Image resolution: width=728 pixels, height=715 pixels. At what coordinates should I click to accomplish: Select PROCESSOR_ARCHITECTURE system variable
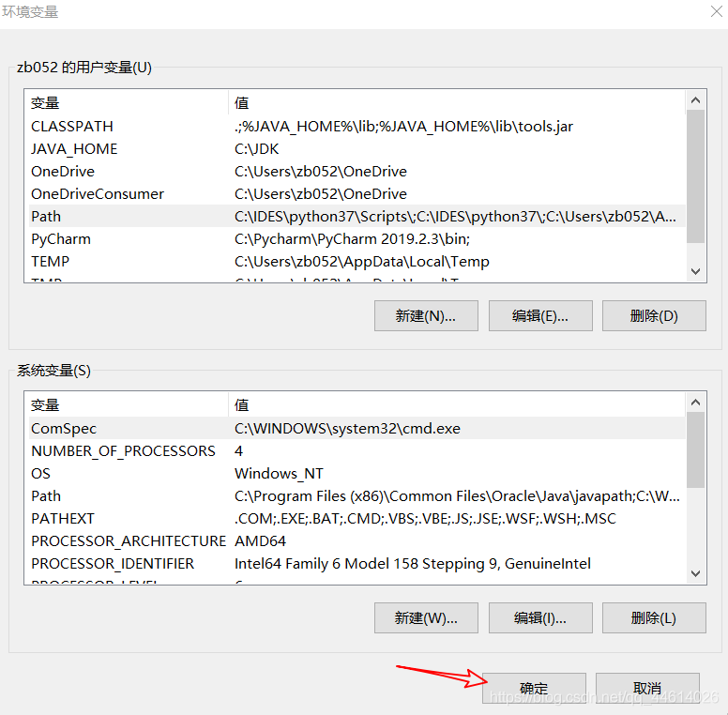[x=357, y=540]
